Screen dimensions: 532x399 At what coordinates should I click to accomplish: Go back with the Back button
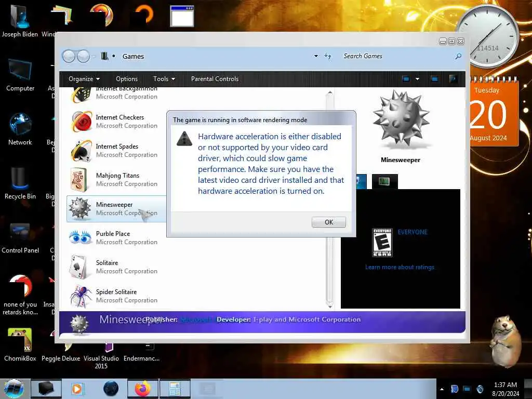click(69, 56)
